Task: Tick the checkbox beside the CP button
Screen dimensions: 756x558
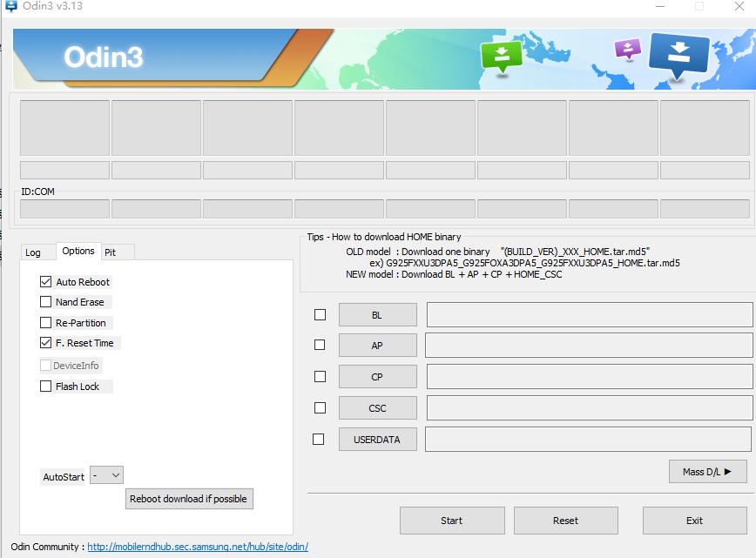Action: (x=321, y=376)
